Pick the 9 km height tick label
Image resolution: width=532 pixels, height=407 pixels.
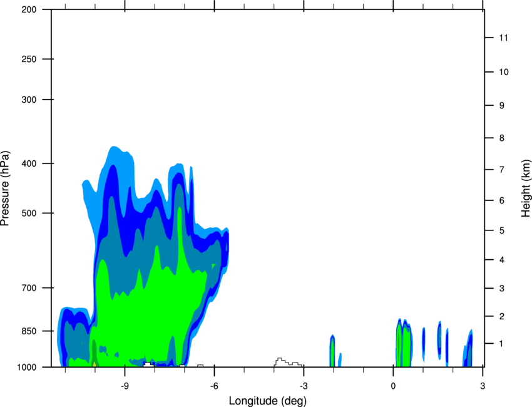coord(502,106)
